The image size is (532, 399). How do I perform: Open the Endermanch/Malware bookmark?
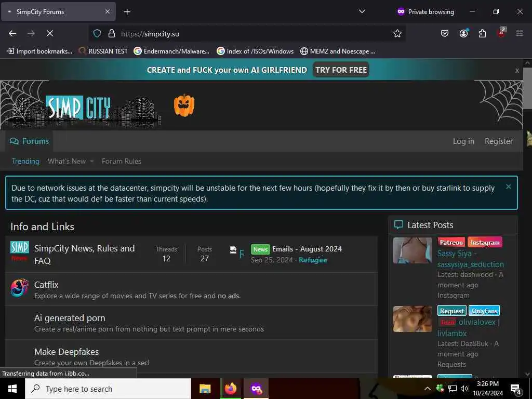(x=171, y=51)
